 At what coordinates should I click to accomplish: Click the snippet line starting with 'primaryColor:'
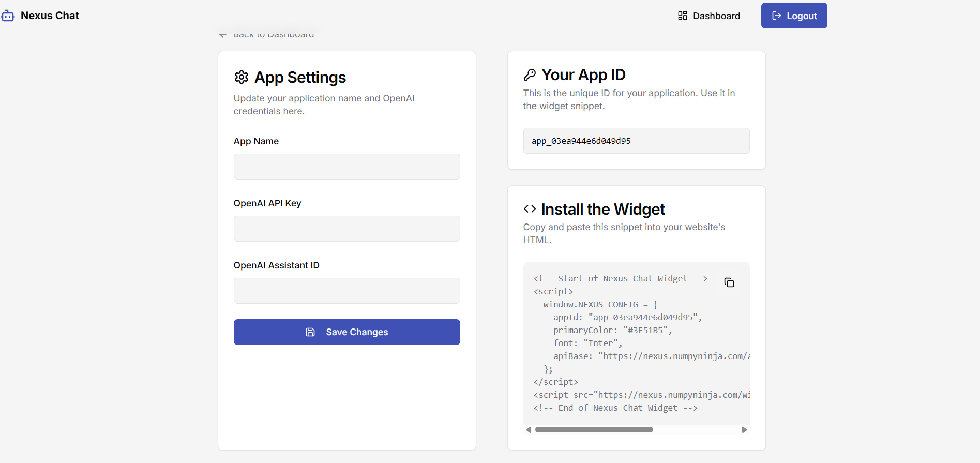click(x=613, y=331)
